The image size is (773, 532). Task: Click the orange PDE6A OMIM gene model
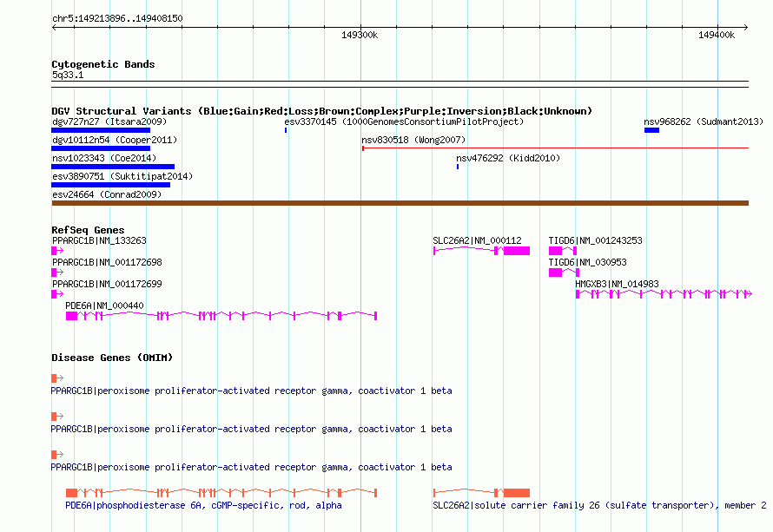[221, 493]
